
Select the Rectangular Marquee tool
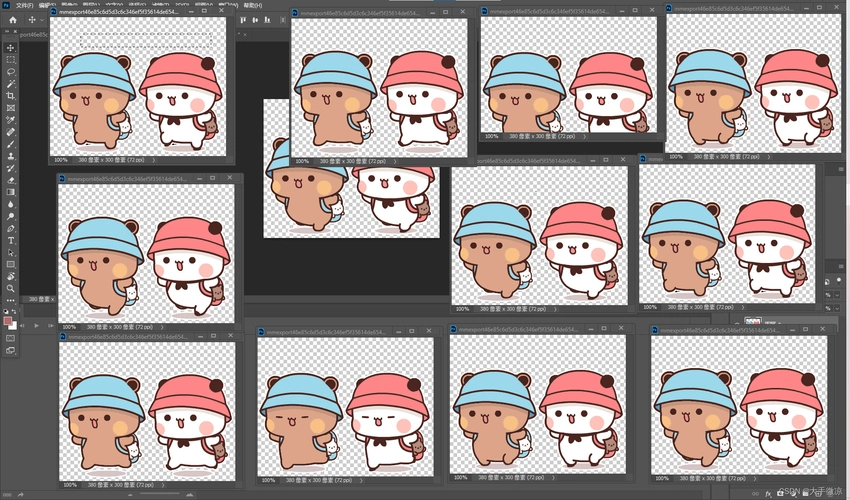11,60
